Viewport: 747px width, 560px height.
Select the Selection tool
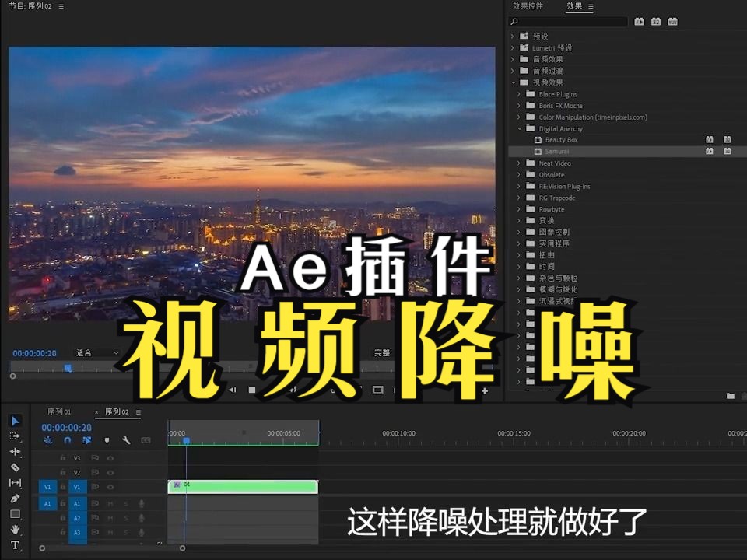(x=14, y=421)
